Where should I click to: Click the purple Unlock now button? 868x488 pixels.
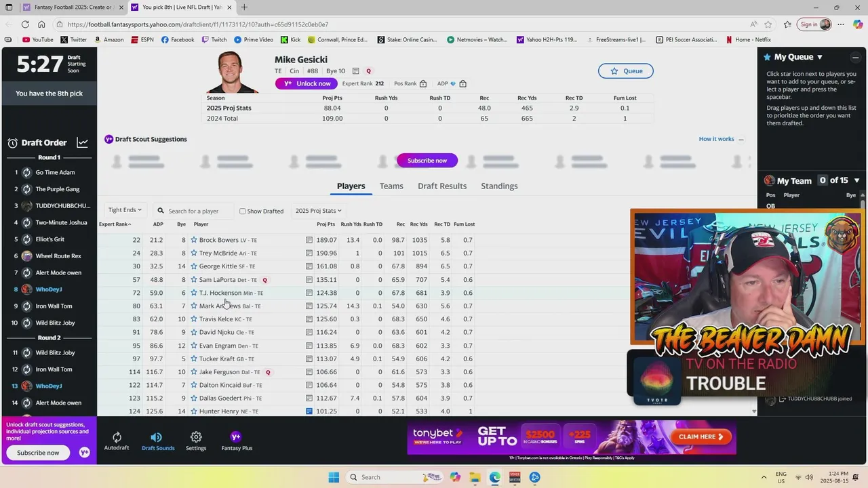coord(307,83)
